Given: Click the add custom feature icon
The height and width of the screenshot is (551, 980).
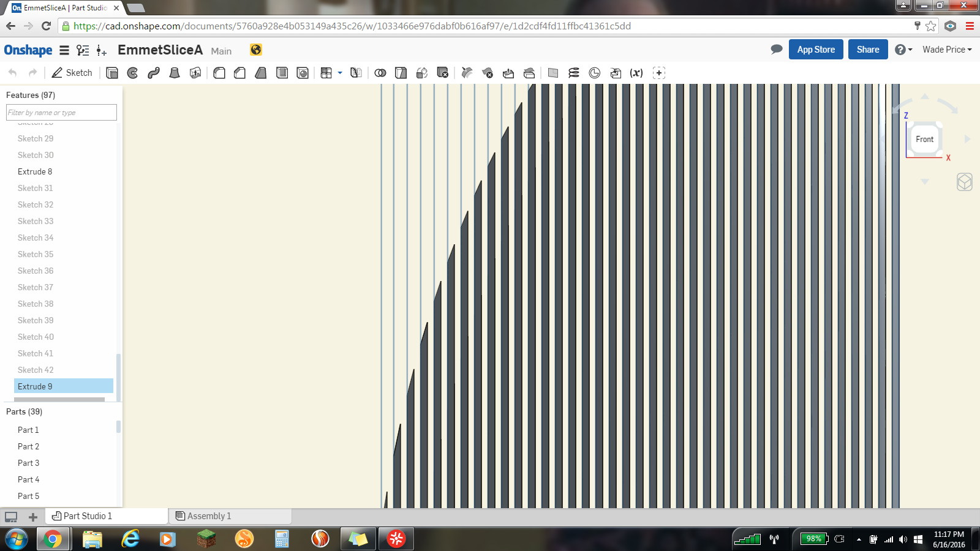Looking at the screenshot, I should coord(659,73).
